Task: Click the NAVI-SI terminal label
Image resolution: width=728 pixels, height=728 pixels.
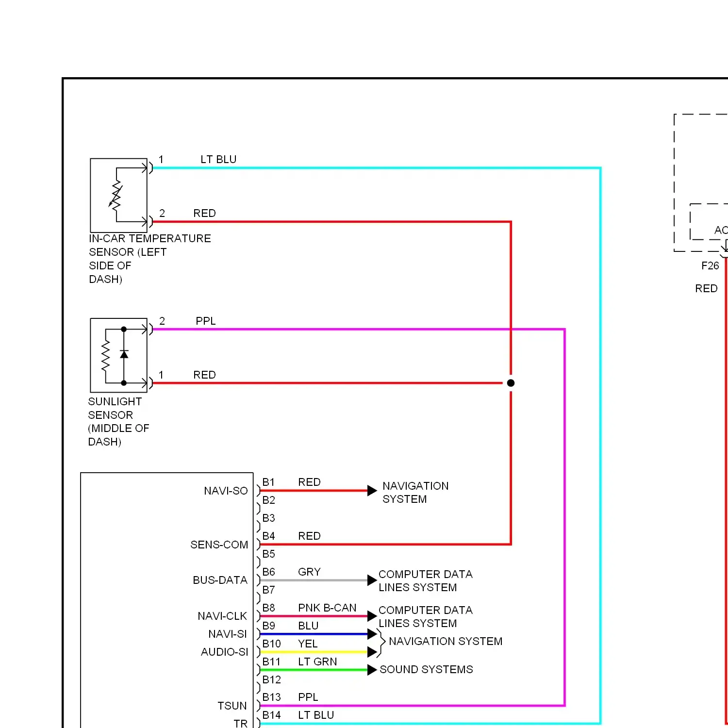Action: (228, 634)
